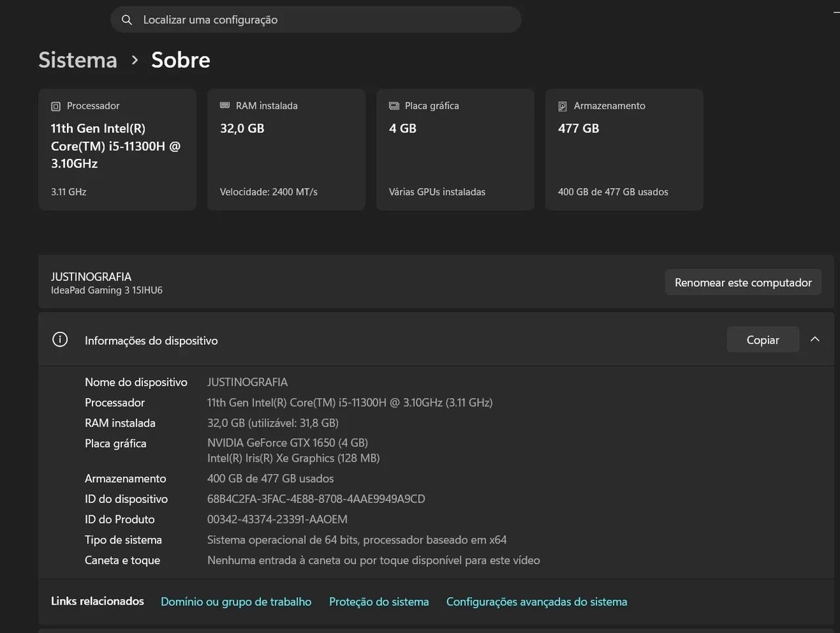The image size is (840, 633).
Task: Select the Processador value in device info
Action: click(350, 403)
